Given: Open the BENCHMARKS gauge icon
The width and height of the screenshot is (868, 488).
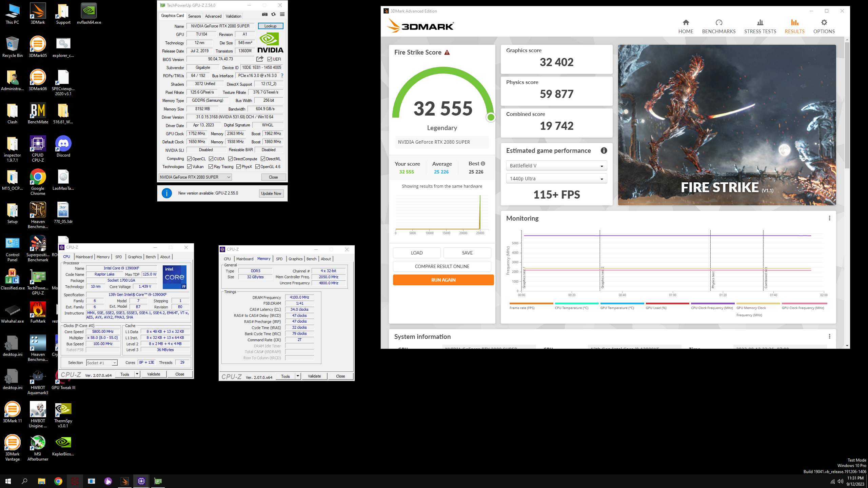Looking at the screenshot, I should [719, 23].
